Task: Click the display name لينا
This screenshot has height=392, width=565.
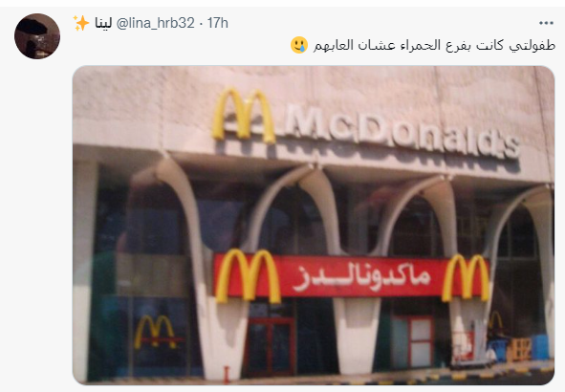Action: point(103,23)
